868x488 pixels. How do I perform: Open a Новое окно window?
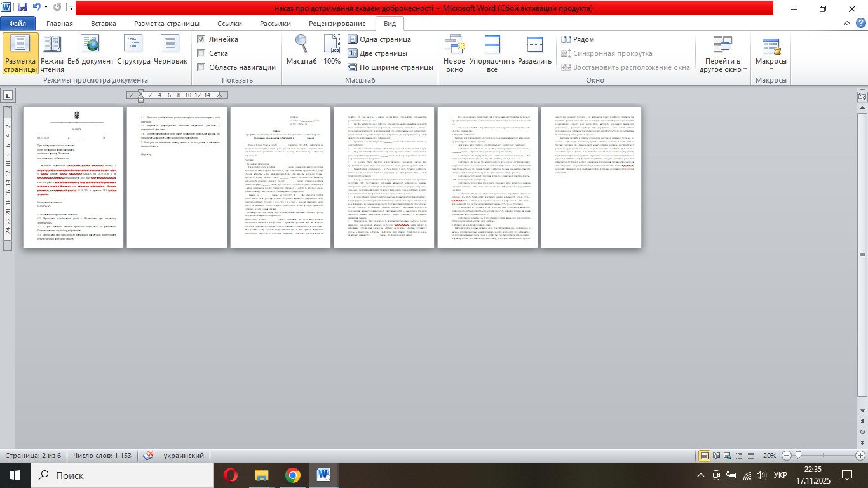454,53
